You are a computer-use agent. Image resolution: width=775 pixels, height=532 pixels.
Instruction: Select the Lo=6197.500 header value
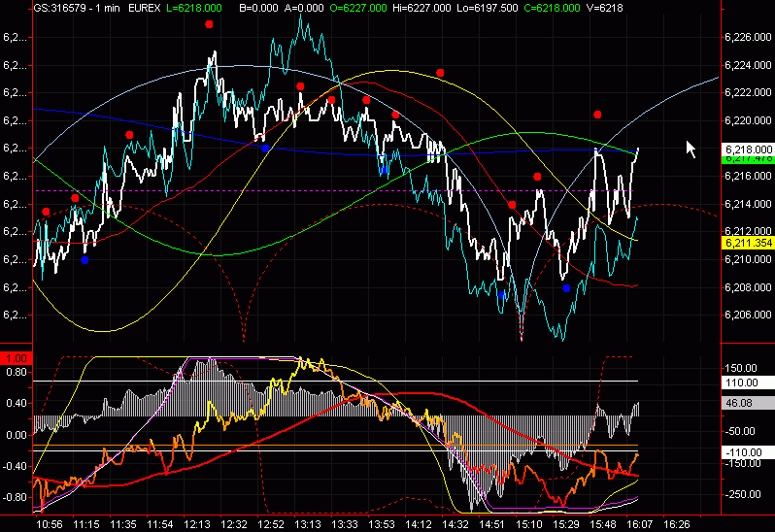(488, 8)
